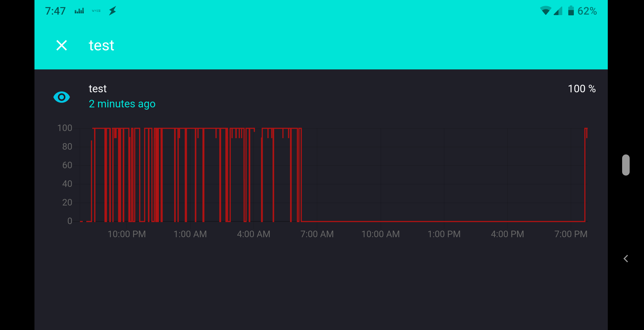Open the test header in the teal bar

point(101,45)
